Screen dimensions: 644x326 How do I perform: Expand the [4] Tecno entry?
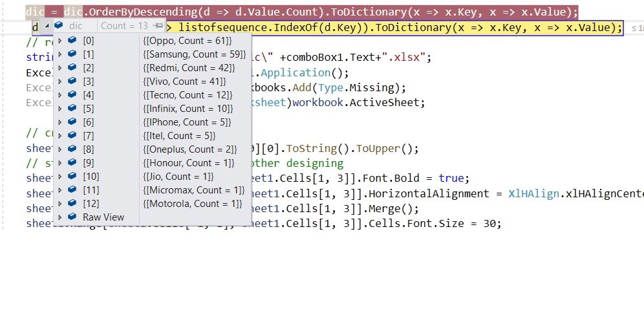click(60, 94)
